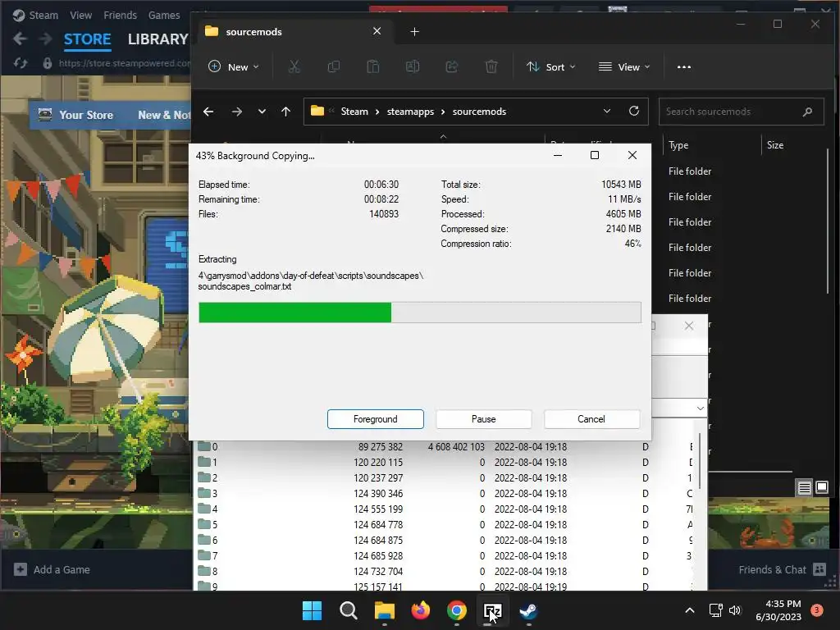840x630 pixels.
Task: Click Steam in address breadcrumb
Action: pos(354,112)
